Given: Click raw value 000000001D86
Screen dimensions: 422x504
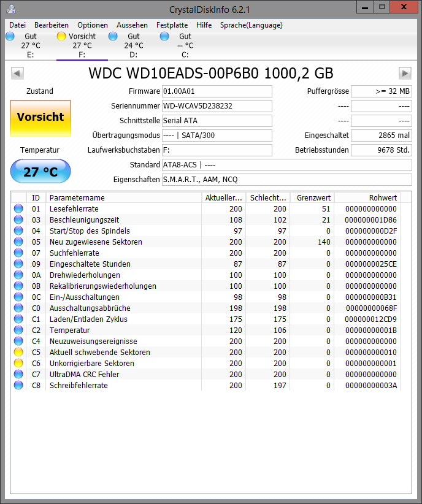Looking at the screenshot, I should pyautogui.click(x=370, y=220).
